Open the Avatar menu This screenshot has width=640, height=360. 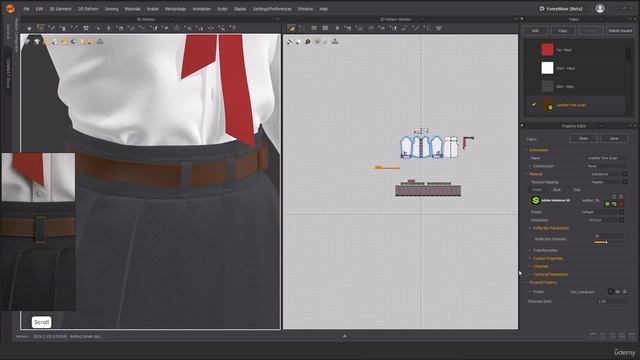(153, 9)
